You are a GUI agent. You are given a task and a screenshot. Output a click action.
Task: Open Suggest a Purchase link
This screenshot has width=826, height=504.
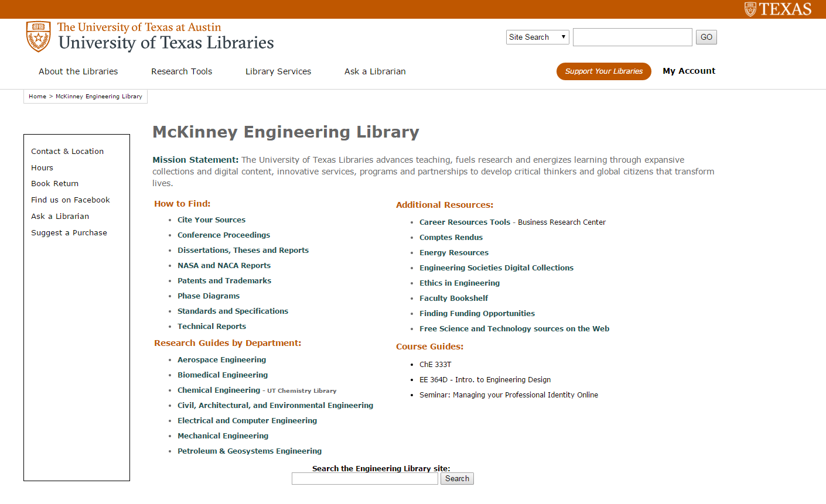[x=69, y=232]
